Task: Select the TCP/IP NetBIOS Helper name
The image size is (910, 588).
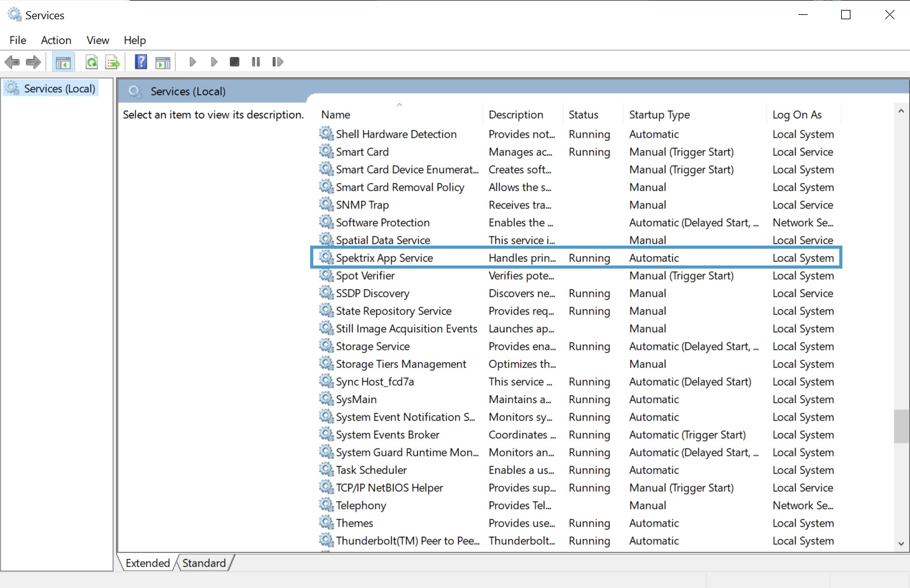Action: (390, 488)
